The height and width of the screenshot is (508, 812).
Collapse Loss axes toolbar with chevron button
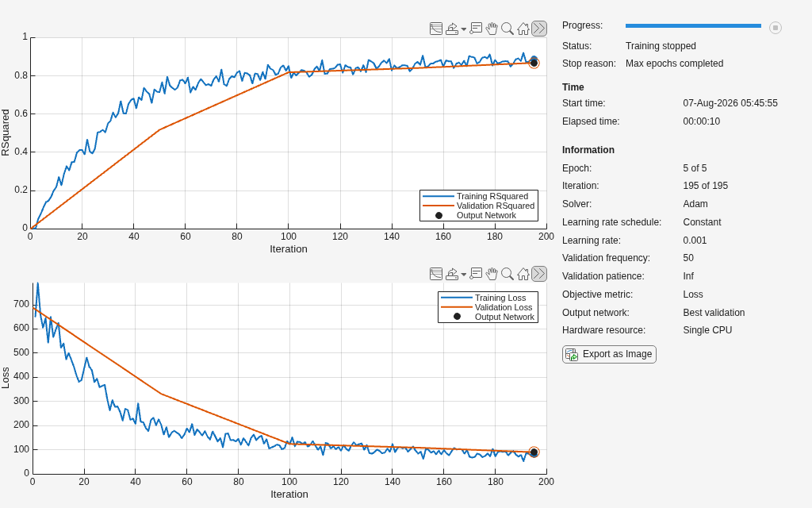(x=539, y=274)
